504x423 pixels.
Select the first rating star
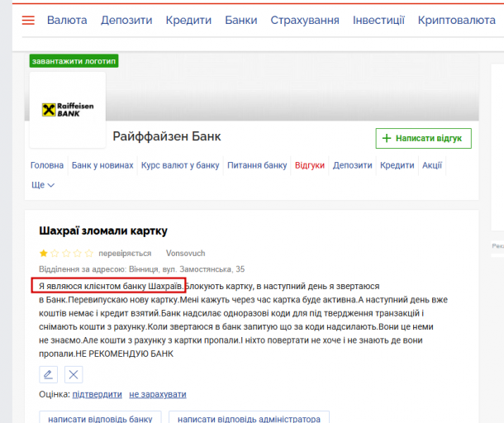44,254
